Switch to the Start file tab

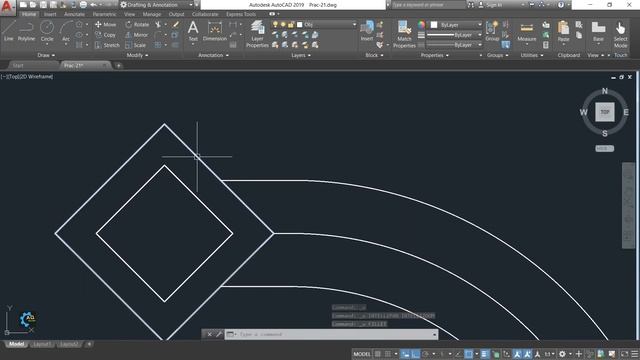18,65
